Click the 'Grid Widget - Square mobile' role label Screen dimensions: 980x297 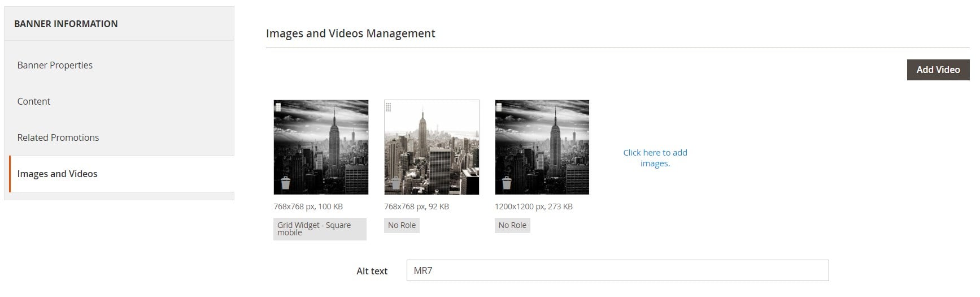[320, 229]
